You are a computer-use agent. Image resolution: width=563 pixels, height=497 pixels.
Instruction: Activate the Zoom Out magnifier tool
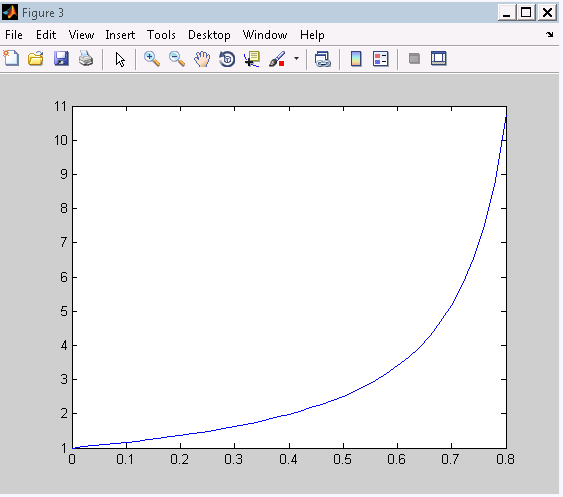pyautogui.click(x=177, y=59)
